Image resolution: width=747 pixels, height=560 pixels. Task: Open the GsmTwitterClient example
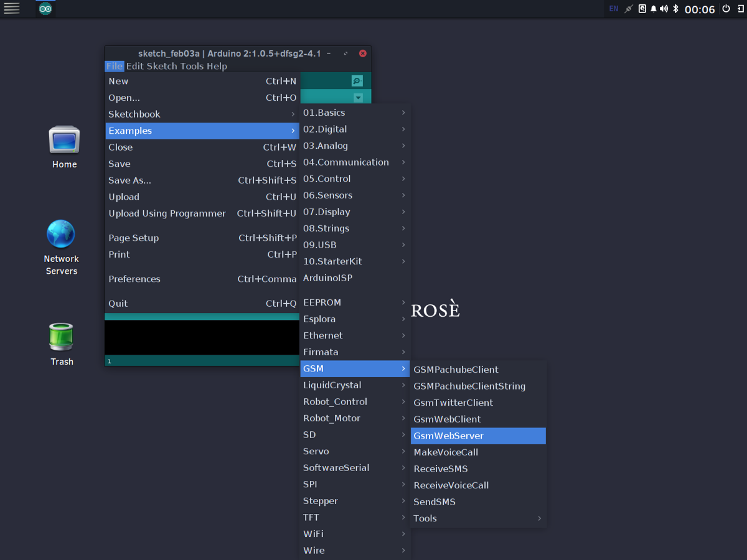[x=478, y=403]
